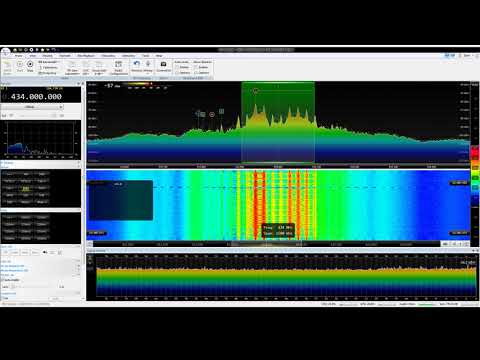Image resolution: width=480 pixels, height=360 pixels.
Task: Click the speaker mute icon in DSP panel
Action: [x=45, y=253]
